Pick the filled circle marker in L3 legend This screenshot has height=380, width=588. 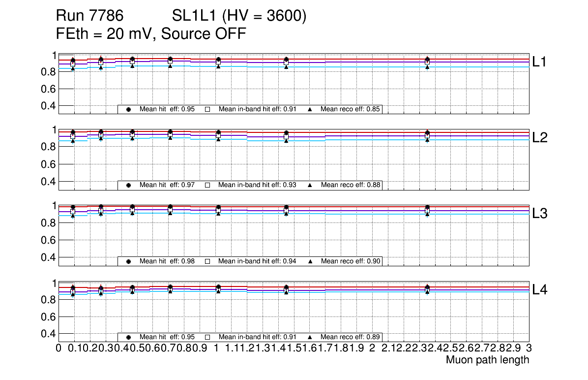pos(128,261)
